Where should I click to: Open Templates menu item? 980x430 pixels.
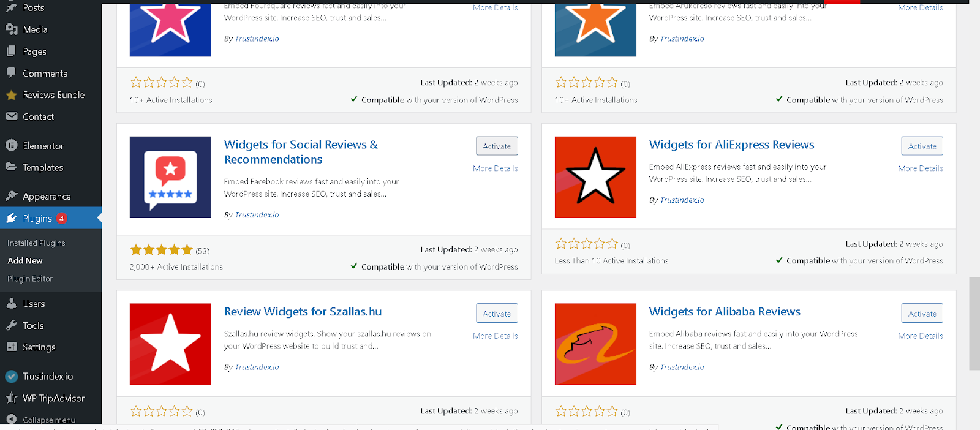click(x=43, y=167)
